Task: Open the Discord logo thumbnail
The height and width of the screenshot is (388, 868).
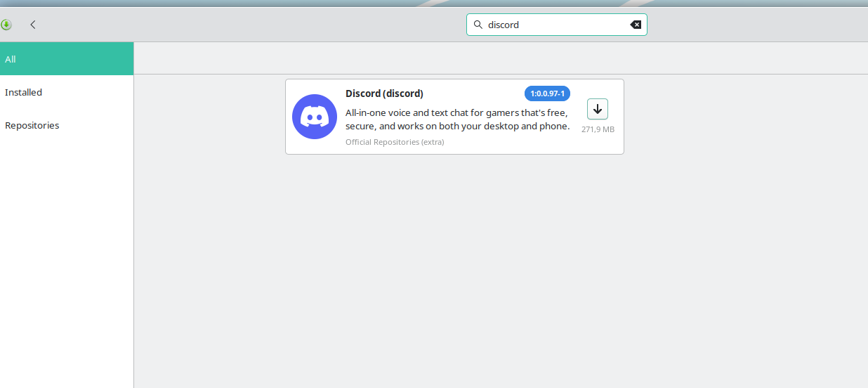Action: click(315, 117)
